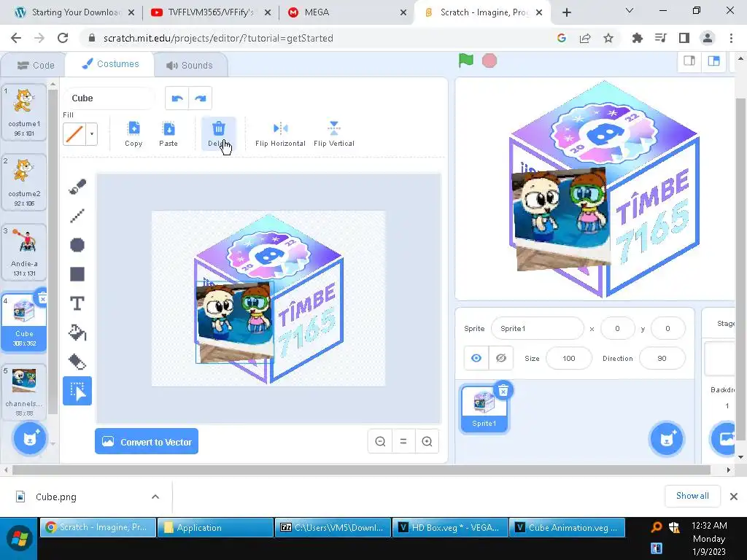The width and height of the screenshot is (747, 560).
Task: Open the Code tab
Action: [36, 65]
